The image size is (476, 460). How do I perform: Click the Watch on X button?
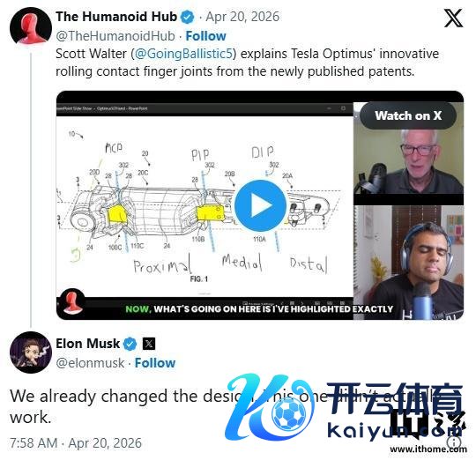(408, 115)
